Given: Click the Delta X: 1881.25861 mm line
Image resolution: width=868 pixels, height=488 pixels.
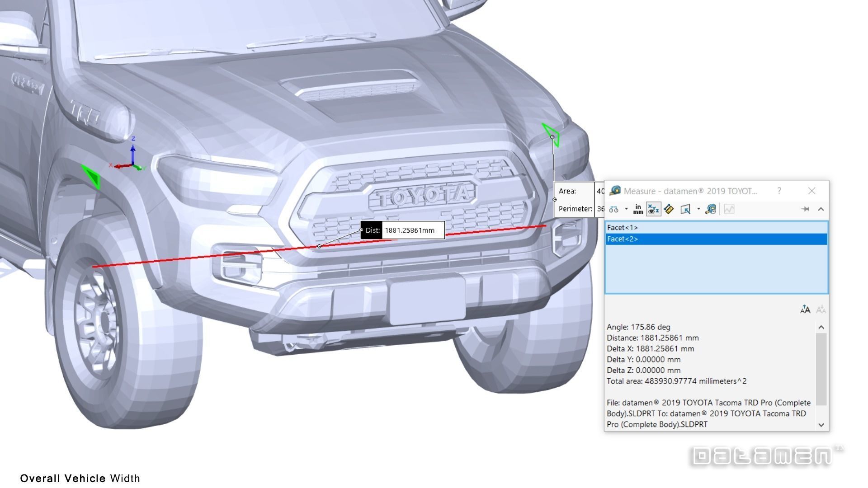Looking at the screenshot, I should click(x=651, y=349).
